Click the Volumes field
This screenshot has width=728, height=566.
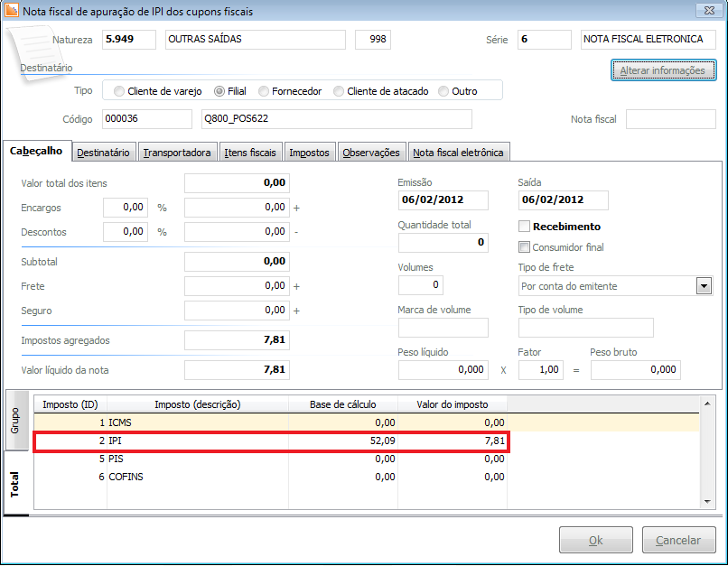tap(421, 285)
